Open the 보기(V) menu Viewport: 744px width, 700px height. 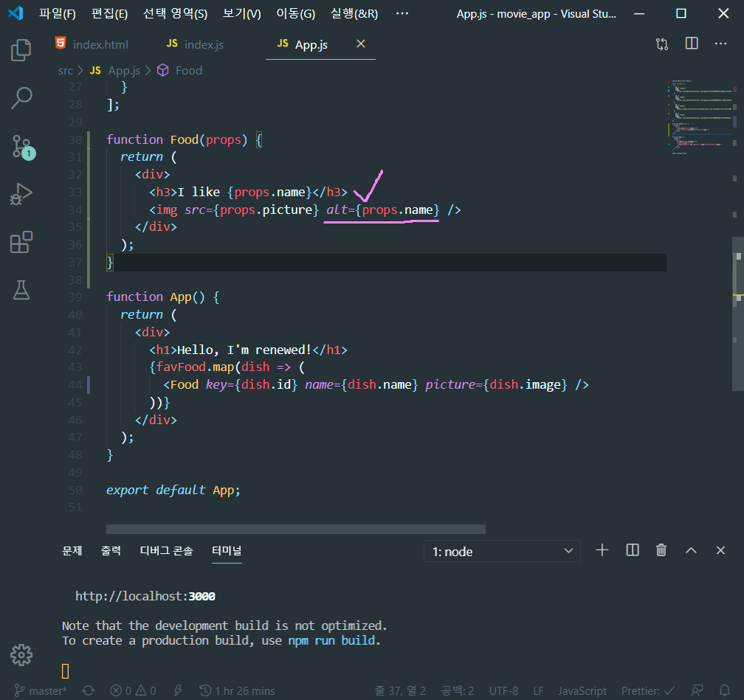click(x=242, y=13)
